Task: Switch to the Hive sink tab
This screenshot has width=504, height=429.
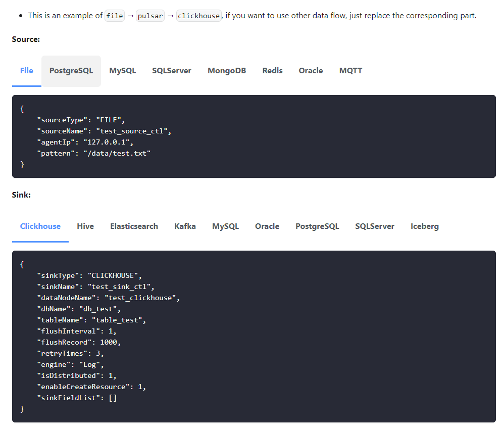Action: tap(85, 226)
